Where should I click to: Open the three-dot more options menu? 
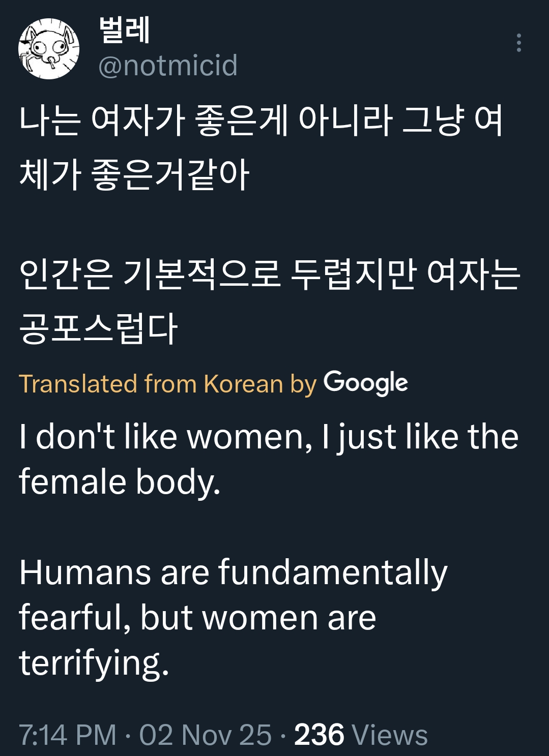(x=518, y=43)
